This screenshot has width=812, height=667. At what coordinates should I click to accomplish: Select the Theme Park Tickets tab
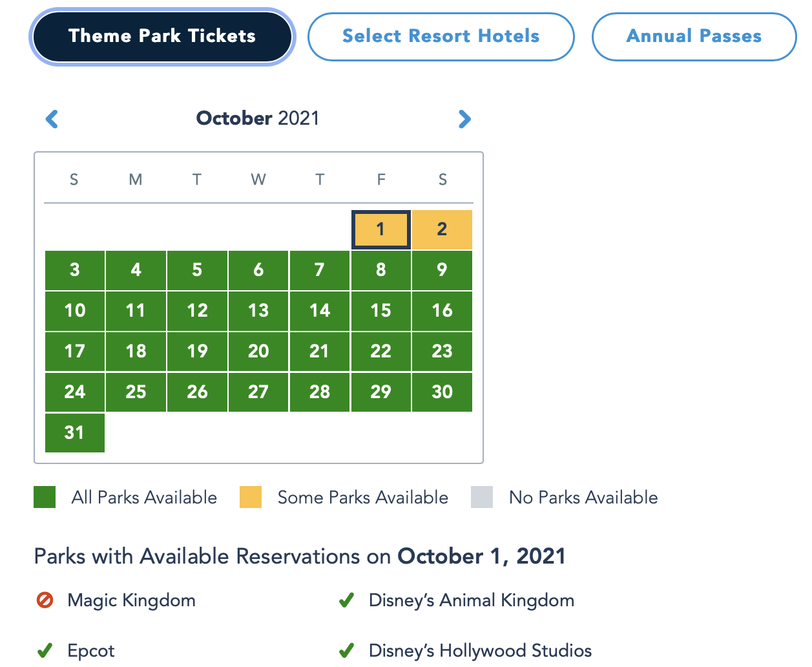[x=162, y=36]
